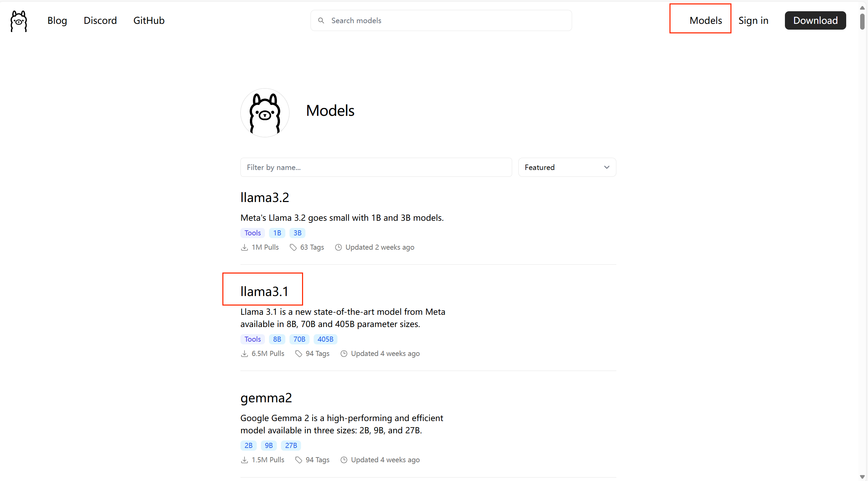Go to Discord from the header

click(100, 21)
